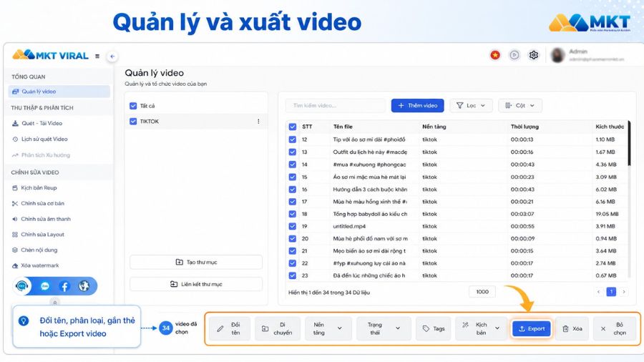Open the website globe icon in sidebar
Screen dimensions: 644x362
tap(84, 286)
